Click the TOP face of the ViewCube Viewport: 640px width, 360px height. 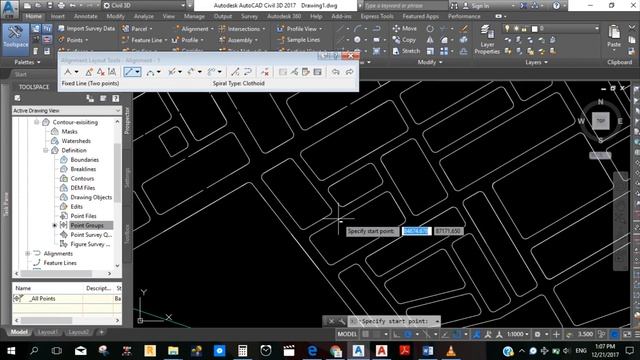point(600,121)
